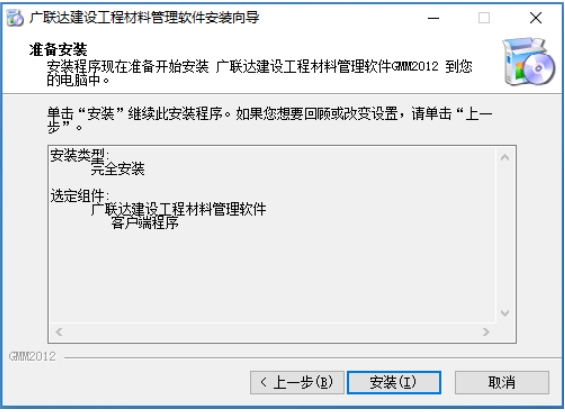The image size is (565, 412).
Task: Click the 安装类型 line in summary box
Action: click(80, 155)
